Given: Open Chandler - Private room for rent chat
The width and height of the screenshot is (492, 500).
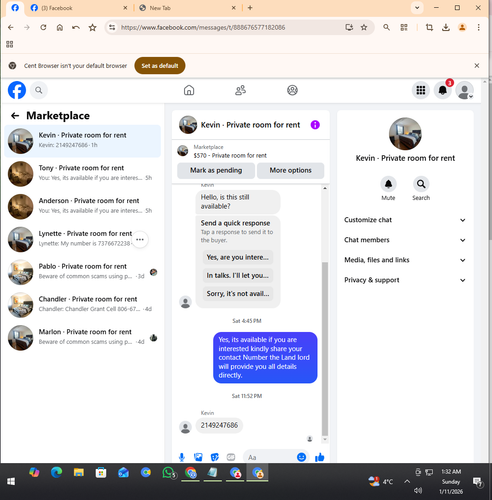Looking at the screenshot, I should (83, 305).
